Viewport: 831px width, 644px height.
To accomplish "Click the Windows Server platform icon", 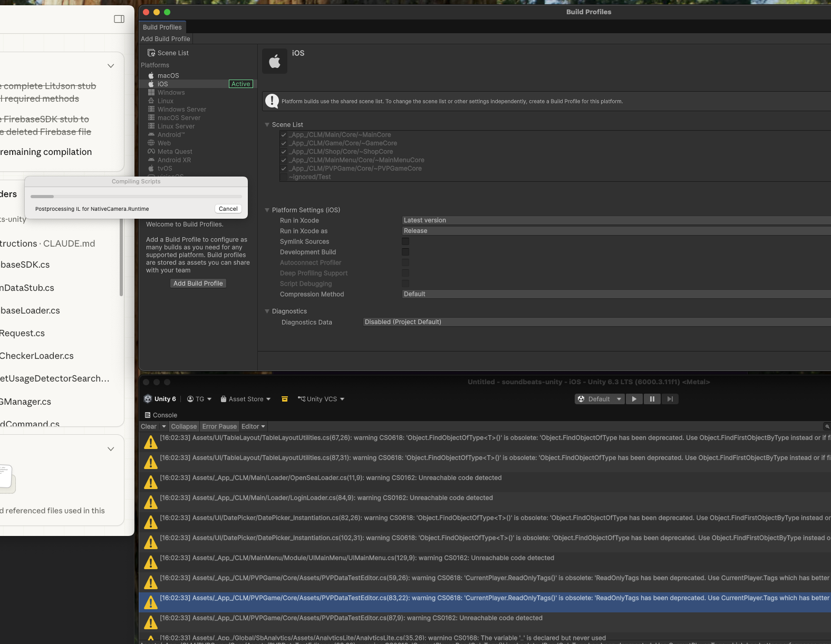I will coord(151,109).
